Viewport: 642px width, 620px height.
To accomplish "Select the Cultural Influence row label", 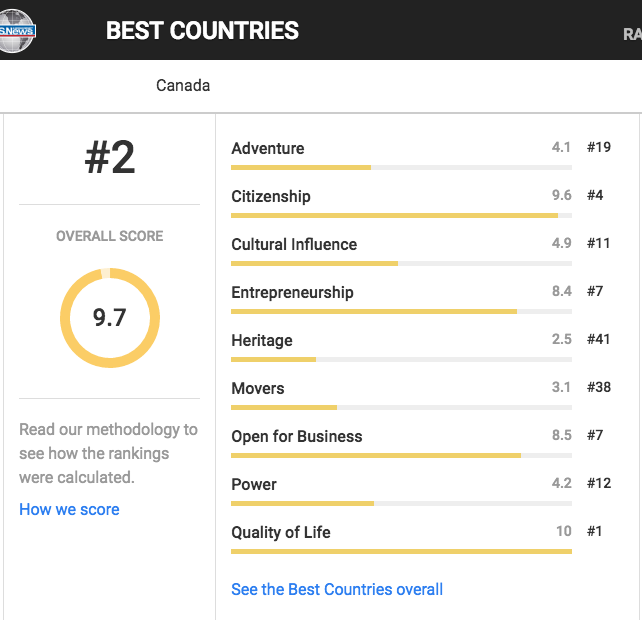I will [x=294, y=244].
